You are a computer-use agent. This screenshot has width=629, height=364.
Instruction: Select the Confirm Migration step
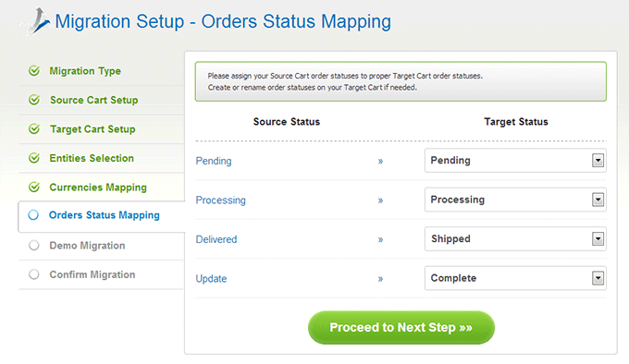point(92,274)
